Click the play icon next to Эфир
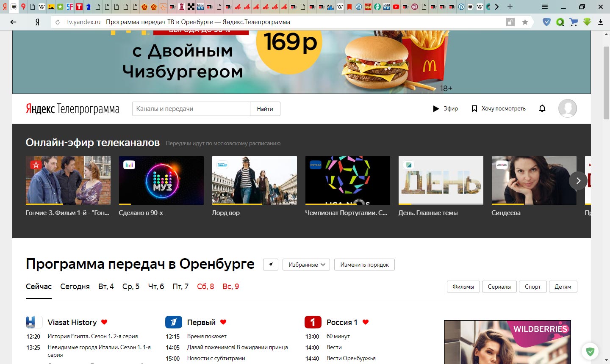This screenshot has height=364, width=610. pos(436,108)
